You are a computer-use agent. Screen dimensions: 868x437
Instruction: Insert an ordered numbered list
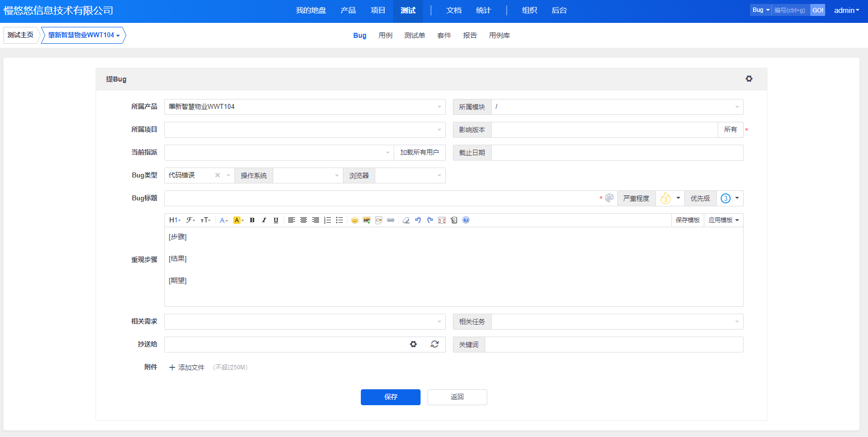(327, 220)
